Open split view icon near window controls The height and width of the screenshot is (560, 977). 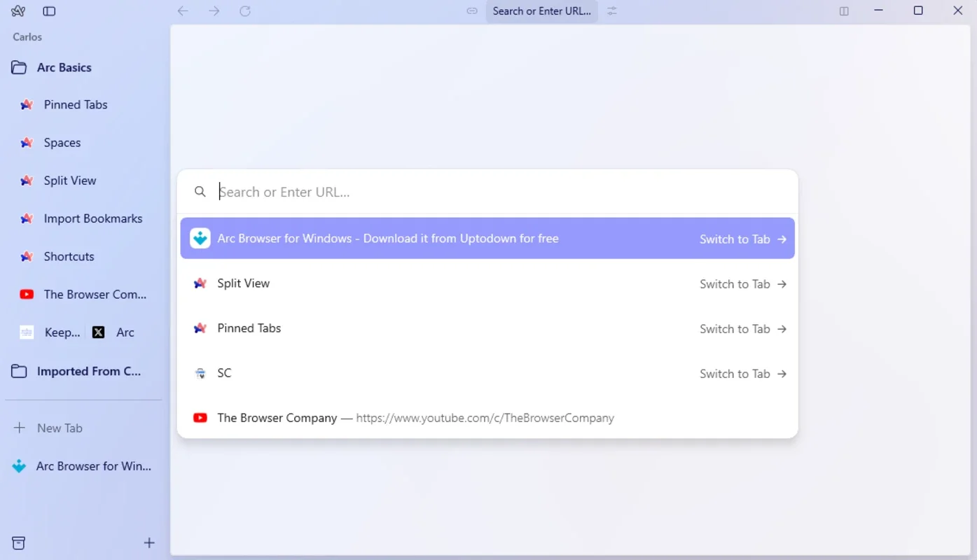844,11
